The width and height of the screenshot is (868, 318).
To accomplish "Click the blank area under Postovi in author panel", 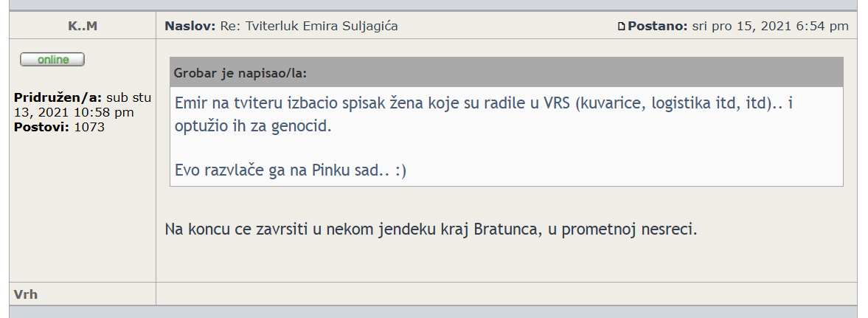I will pos(83,208).
